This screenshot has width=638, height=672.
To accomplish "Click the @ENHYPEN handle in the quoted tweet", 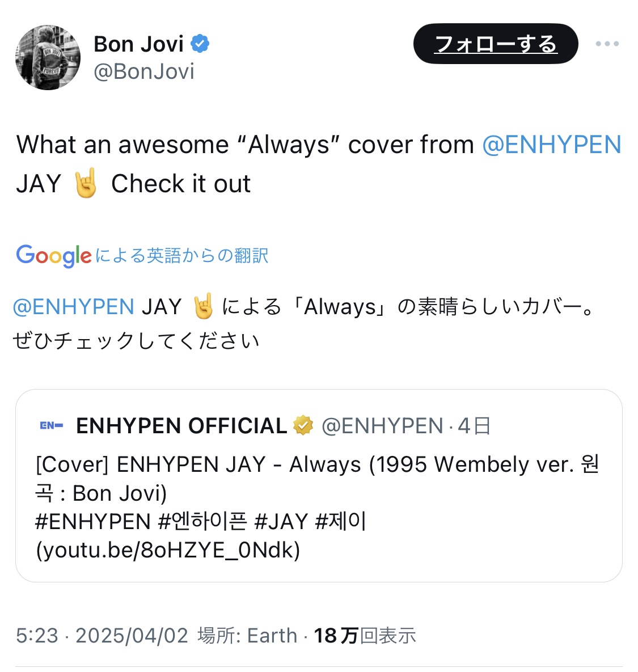I will pyautogui.click(x=382, y=425).
